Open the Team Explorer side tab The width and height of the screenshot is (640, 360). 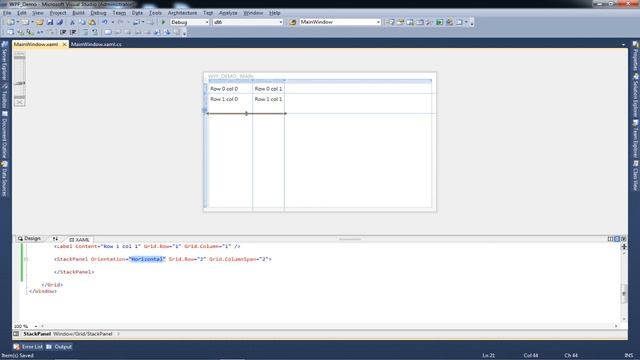click(636, 138)
